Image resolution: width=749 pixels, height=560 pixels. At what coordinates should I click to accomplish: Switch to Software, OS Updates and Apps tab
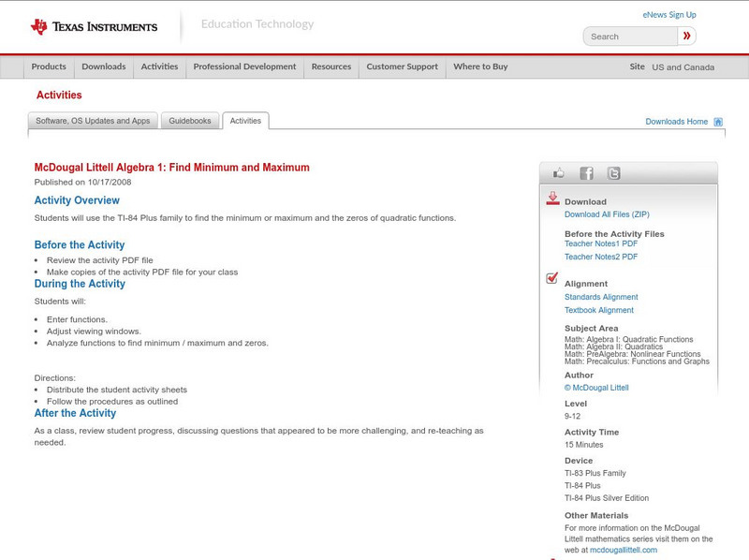point(93,121)
